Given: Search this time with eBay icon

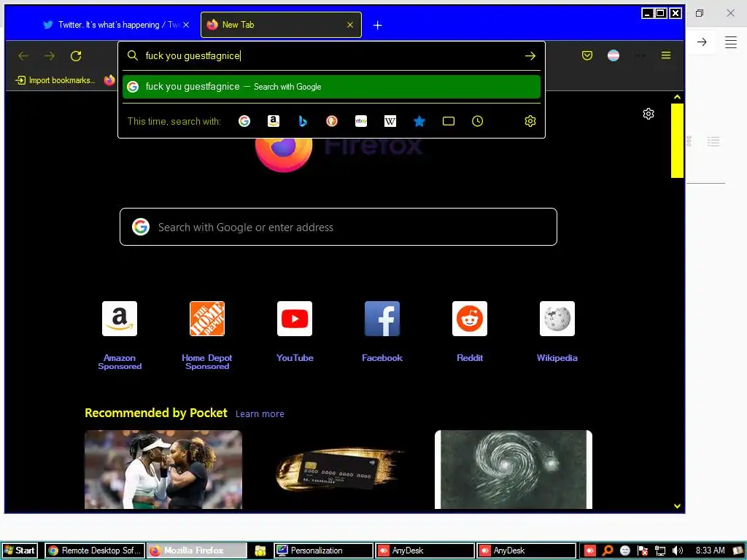Looking at the screenshot, I should [x=361, y=122].
